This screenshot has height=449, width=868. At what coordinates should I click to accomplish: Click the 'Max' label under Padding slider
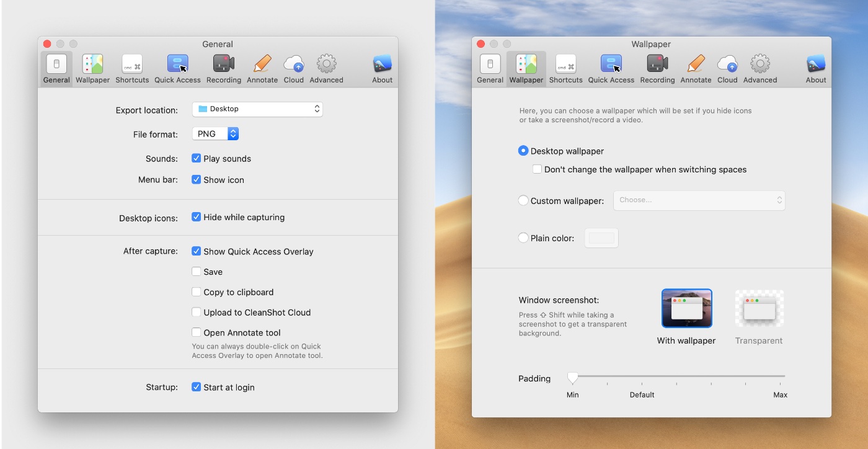pos(781,395)
